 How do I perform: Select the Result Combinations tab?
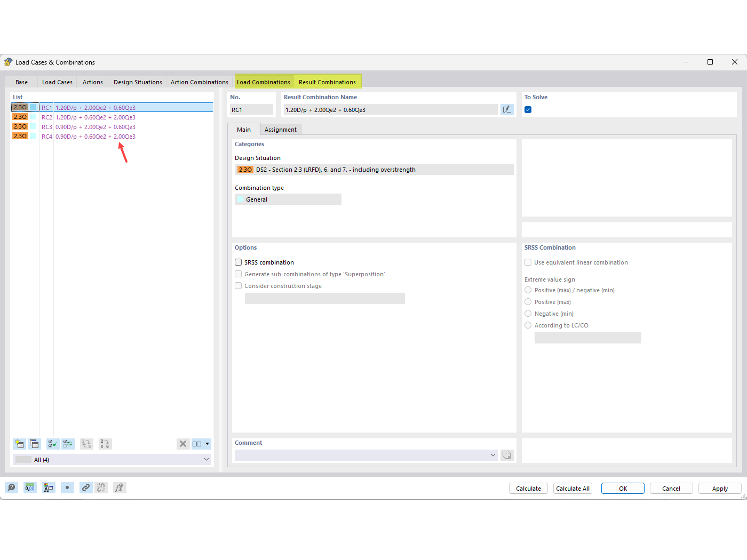(x=327, y=82)
